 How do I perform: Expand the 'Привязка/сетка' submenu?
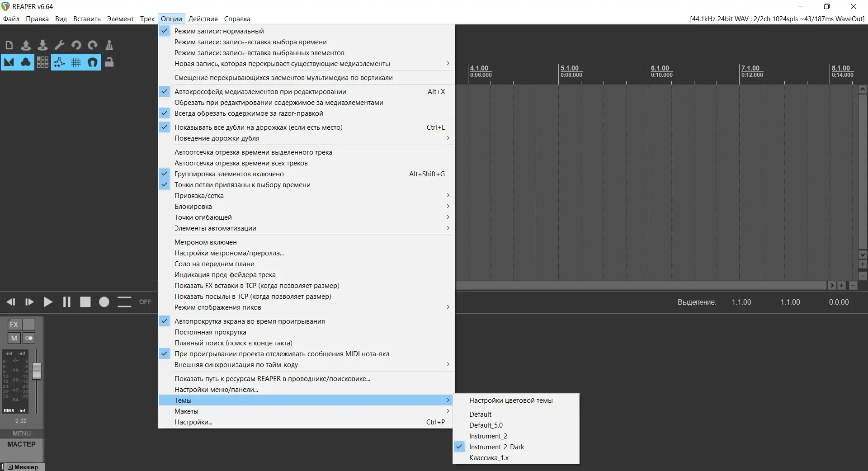(x=306, y=196)
